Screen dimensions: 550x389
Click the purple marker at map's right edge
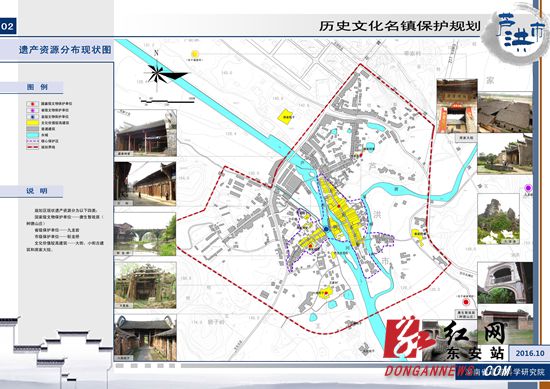pyautogui.click(x=528, y=188)
